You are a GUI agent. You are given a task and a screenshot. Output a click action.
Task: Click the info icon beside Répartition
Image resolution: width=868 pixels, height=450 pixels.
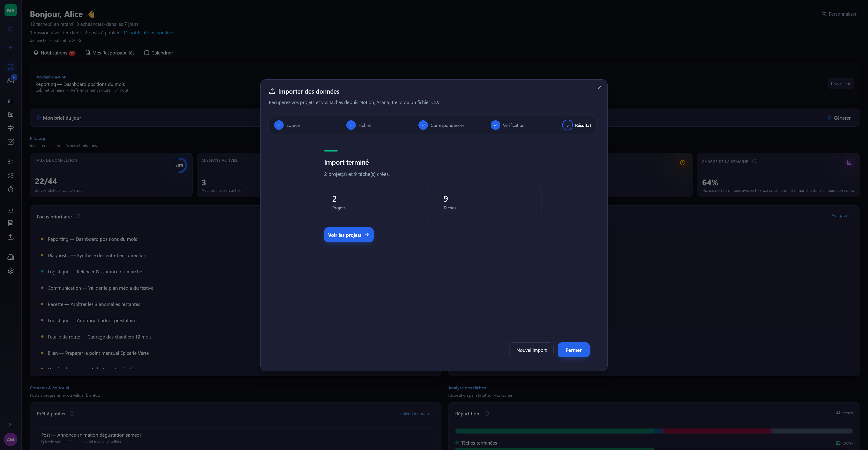coord(487,414)
